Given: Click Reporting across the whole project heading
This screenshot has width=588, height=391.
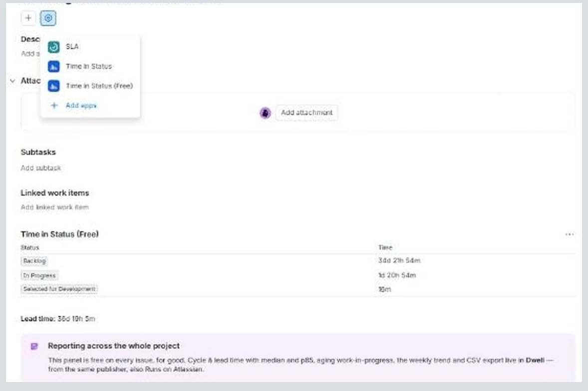Looking at the screenshot, I should (x=114, y=346).
